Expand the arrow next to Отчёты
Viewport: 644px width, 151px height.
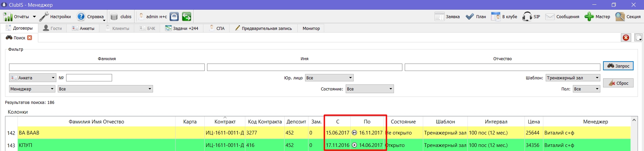pyautogui.click(x=34, y=16)
